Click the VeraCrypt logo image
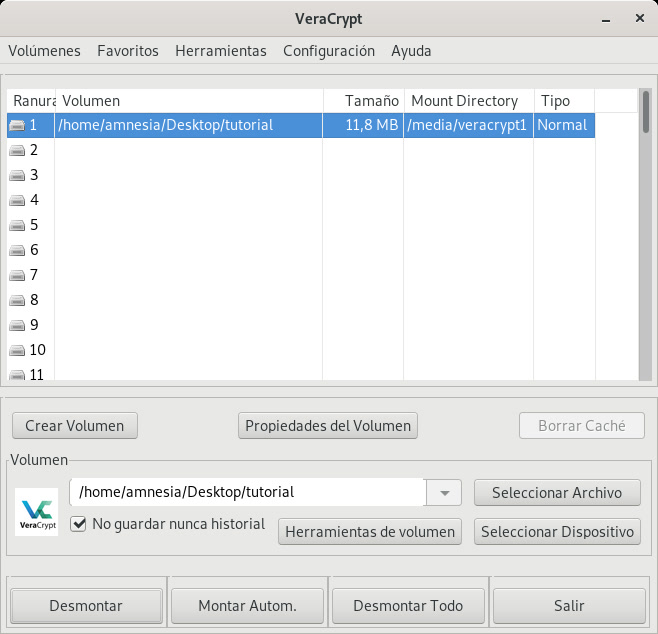Screen dimensions: 658x634 [37, 511]
